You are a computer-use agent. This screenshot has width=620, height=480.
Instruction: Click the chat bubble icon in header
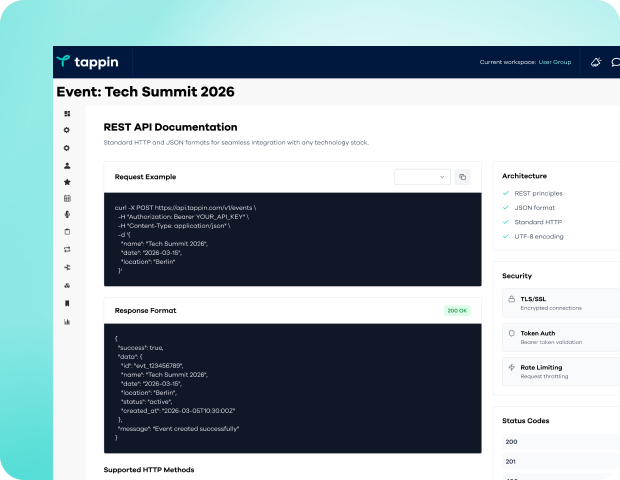615,62
